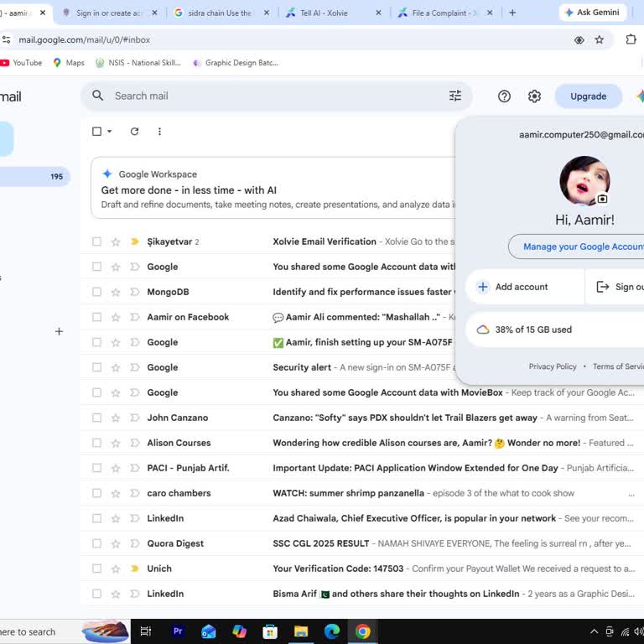Open a new browser tab
The width and height of the screenshot is (644, 644).
(512, 13)
